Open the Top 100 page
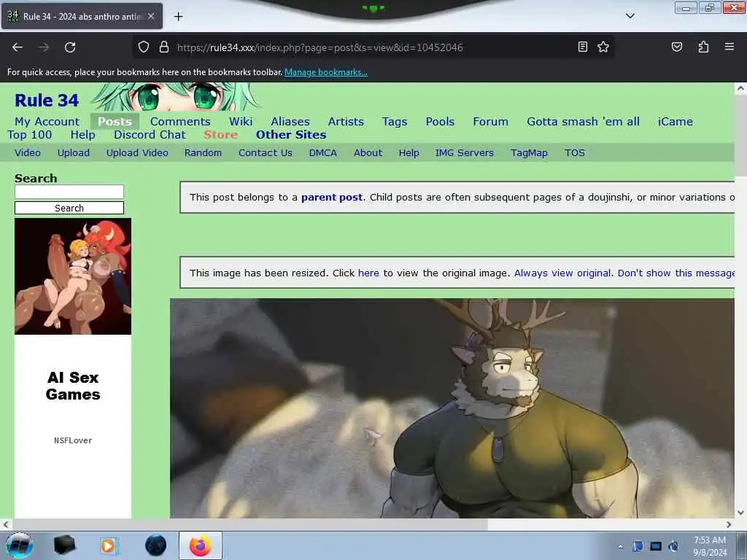The image size is (747, 560). (x=29, y=135)
